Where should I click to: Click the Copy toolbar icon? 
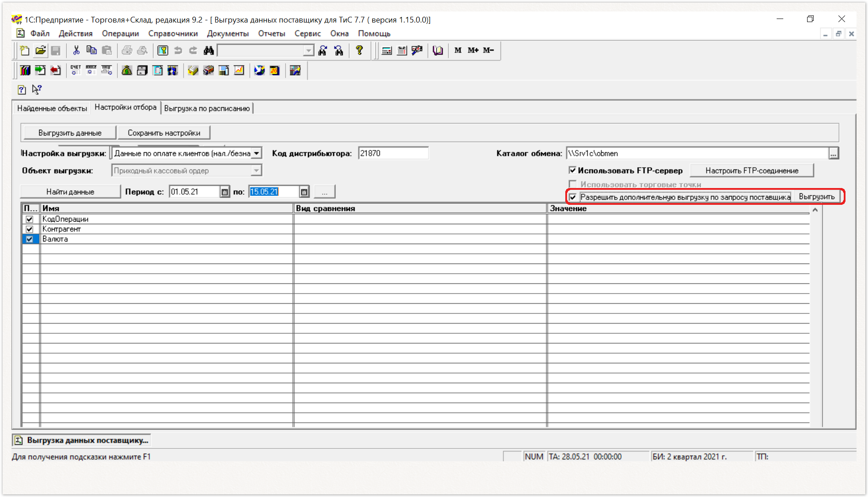click(91, 51)
